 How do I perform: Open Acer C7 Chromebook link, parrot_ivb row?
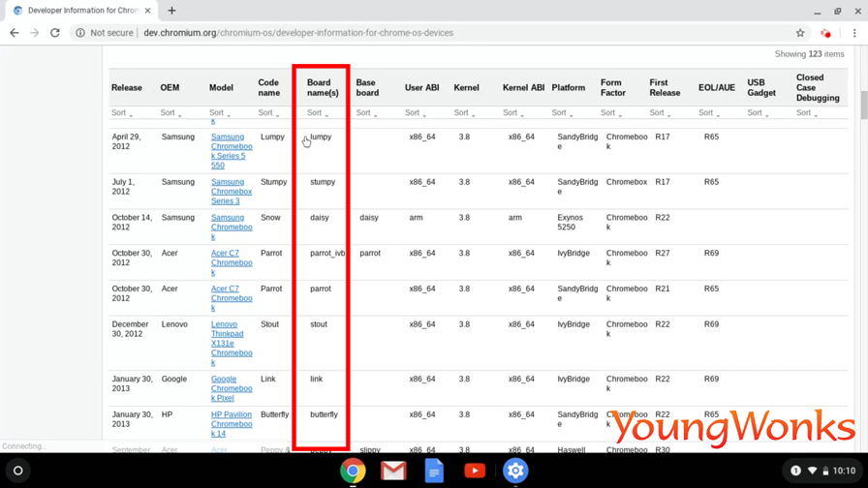[232, 262]
